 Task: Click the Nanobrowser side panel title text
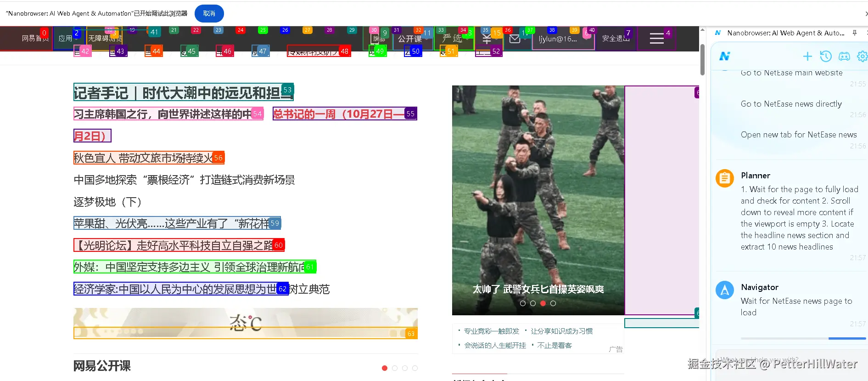pos(786,33)
